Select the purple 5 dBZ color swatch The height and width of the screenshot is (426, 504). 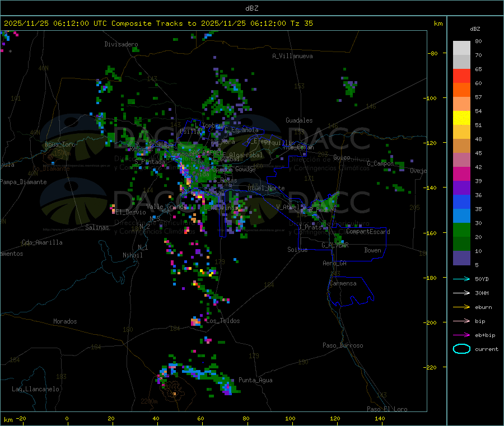461,258
